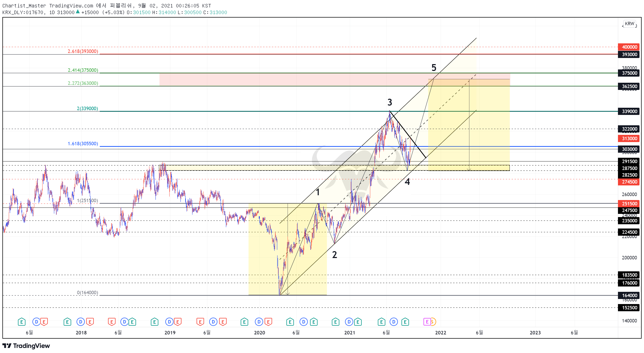Click the 2023 time axis label
Viewport: 644px width, 353px height.
click(535, 333)
